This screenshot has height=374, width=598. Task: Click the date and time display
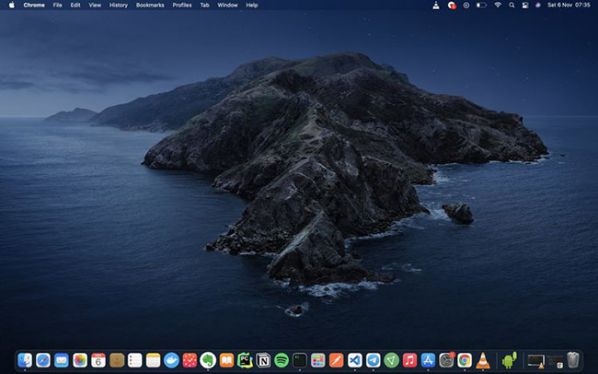(569, 5)
